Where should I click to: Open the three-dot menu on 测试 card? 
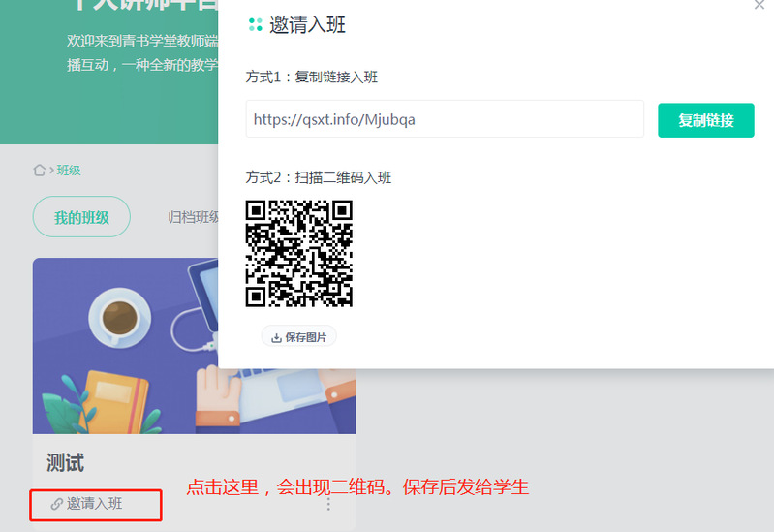coord(328,504)
